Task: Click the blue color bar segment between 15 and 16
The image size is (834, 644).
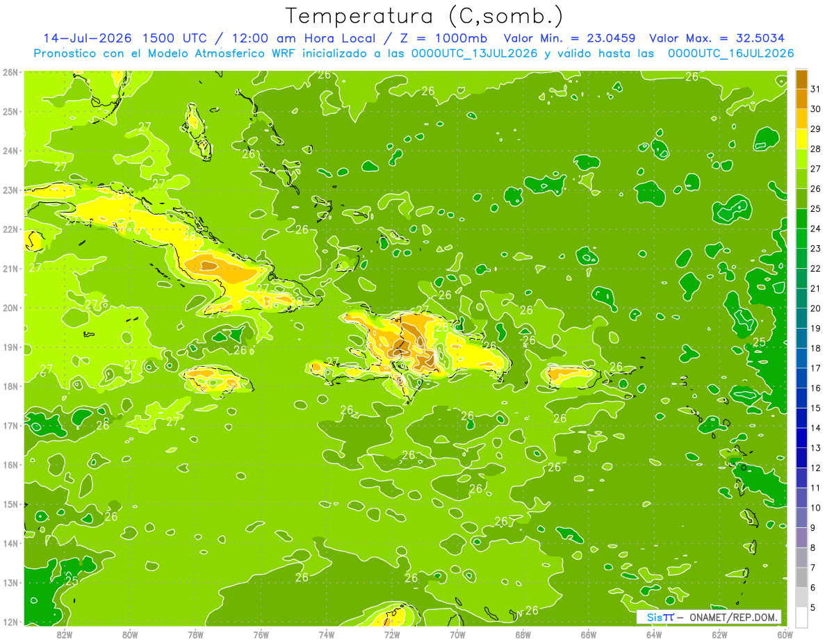Action: (801, 398)
